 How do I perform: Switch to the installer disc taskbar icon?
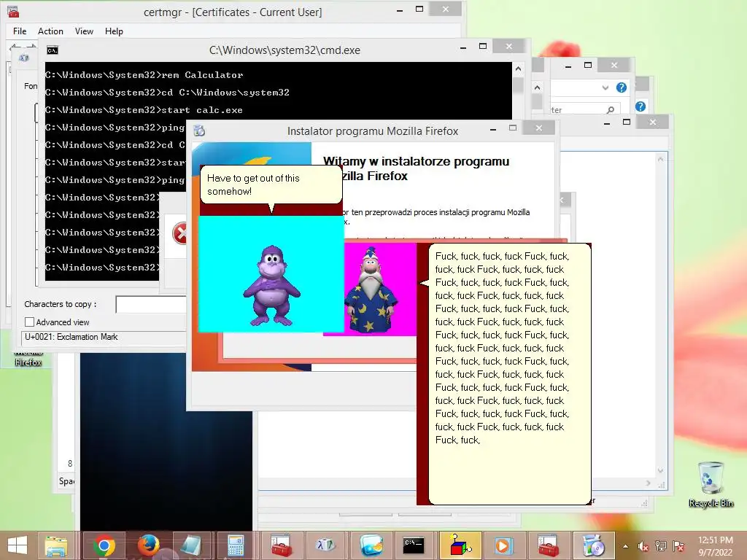(593, 545)
